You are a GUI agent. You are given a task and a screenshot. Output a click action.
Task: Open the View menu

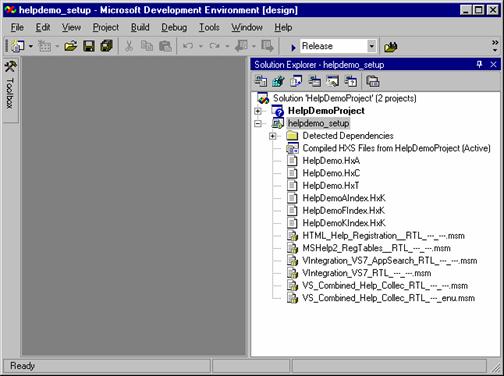point(71,27)
